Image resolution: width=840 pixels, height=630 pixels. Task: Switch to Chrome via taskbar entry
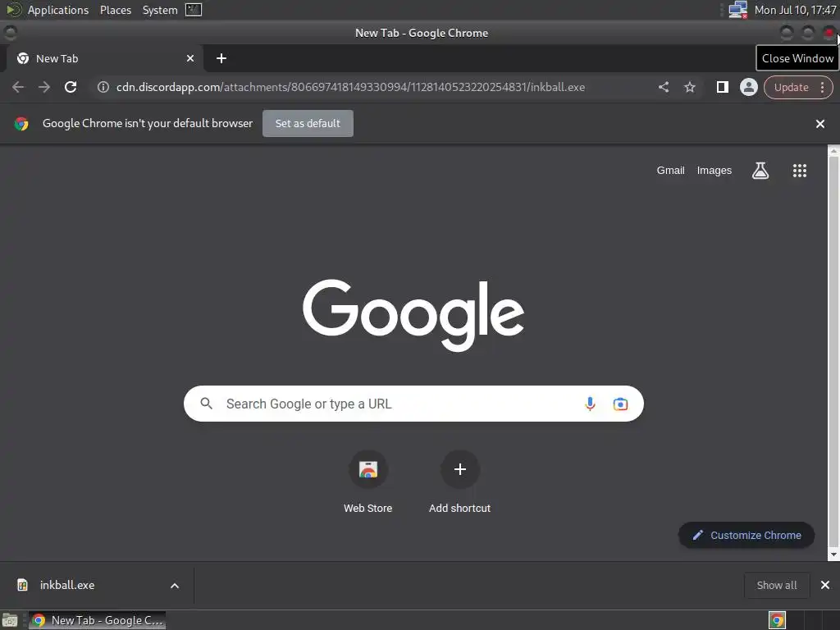[97, 620]
